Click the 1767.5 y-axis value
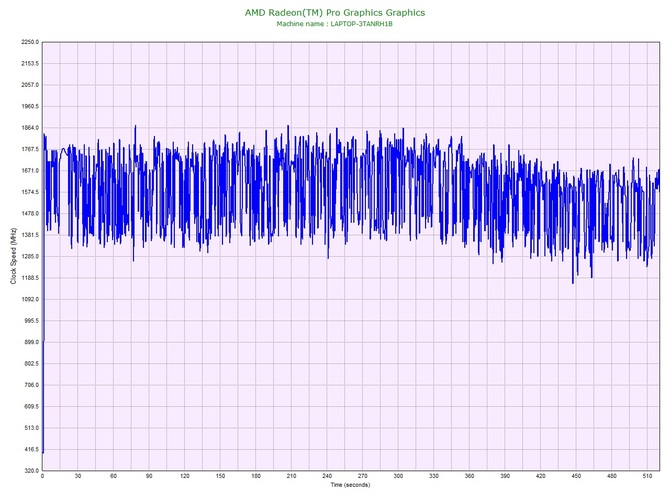The height and width of the screenshot is (502, 670). [30, 150]
